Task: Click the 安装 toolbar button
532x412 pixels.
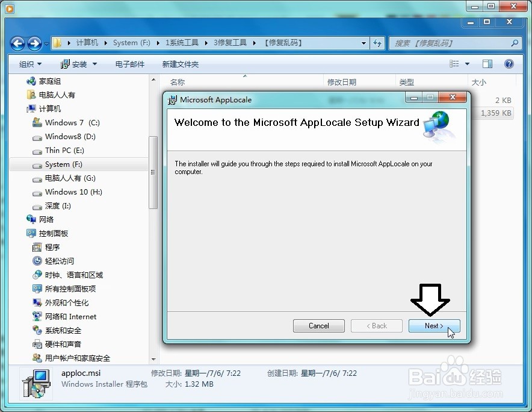Action: [74, 64]
